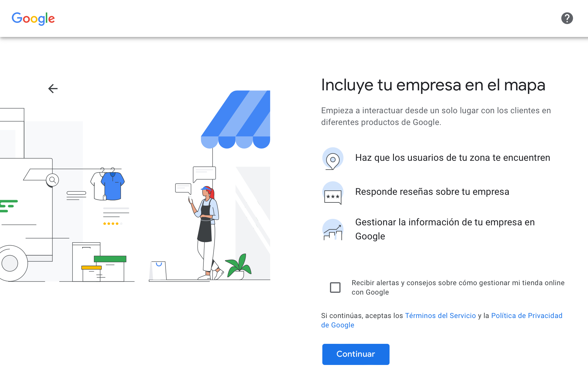
Task: Open Política de Privacidad de Google link
Action: click(x=442, y=320)
